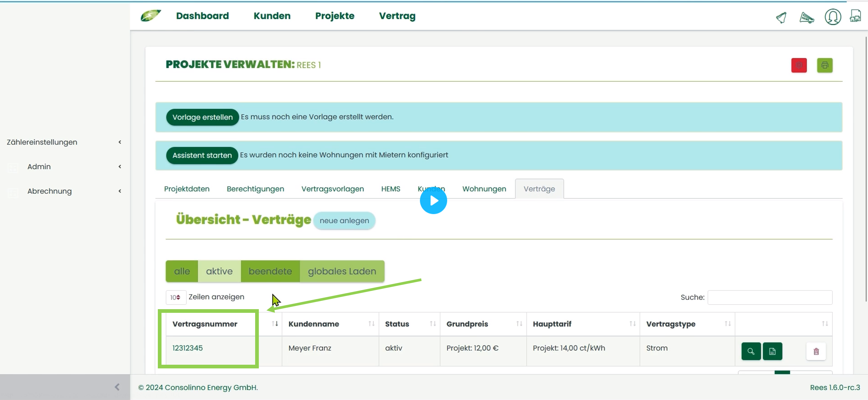Filter contracts to show only 'aktive'

[x=219, y=271]
